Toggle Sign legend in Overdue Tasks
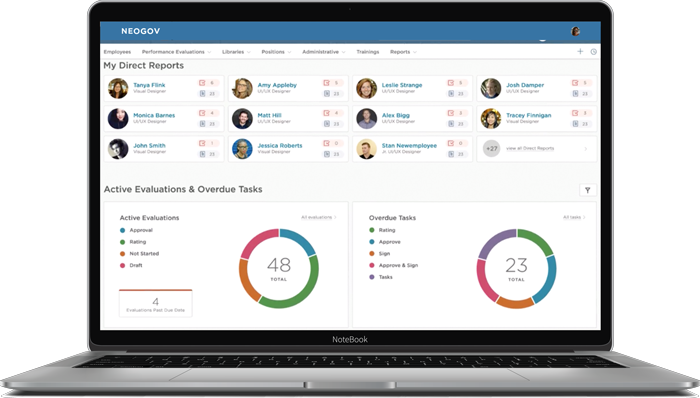This screenshot has height=398, width=700. coord(379,253)
